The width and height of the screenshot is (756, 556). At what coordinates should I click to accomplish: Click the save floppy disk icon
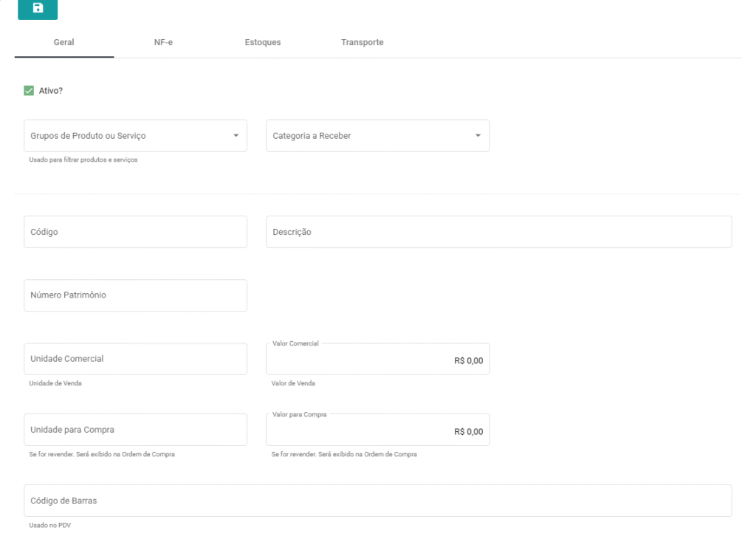tap(38, 8)
